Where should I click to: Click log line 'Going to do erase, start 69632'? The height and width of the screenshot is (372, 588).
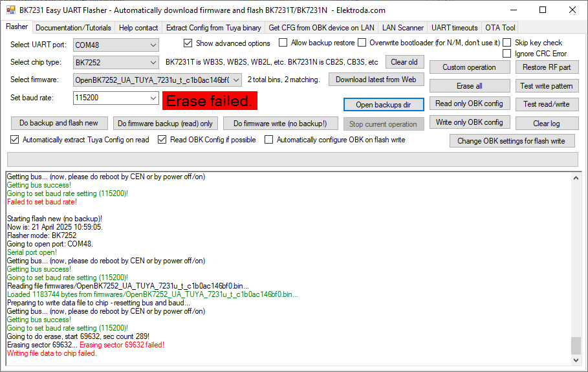point(78,336)
